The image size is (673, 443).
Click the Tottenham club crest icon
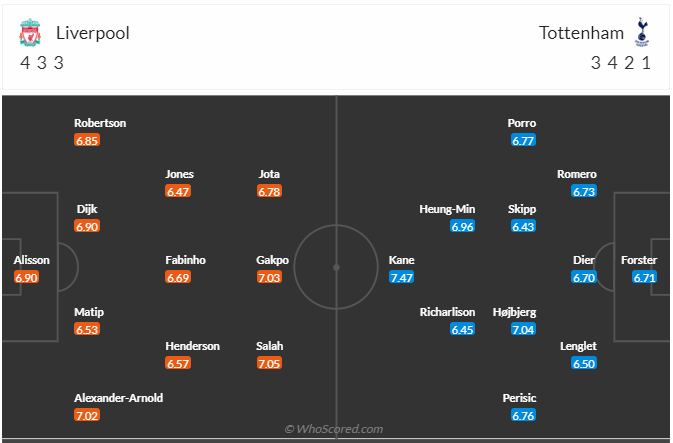click(642, 32)
